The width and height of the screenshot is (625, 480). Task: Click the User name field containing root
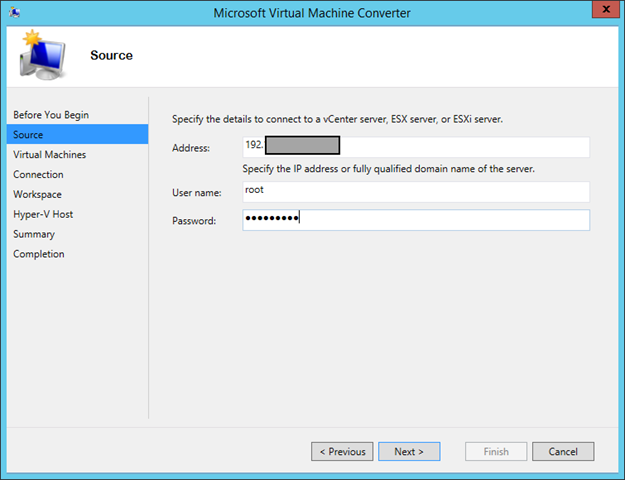click(x=416, y=192)
